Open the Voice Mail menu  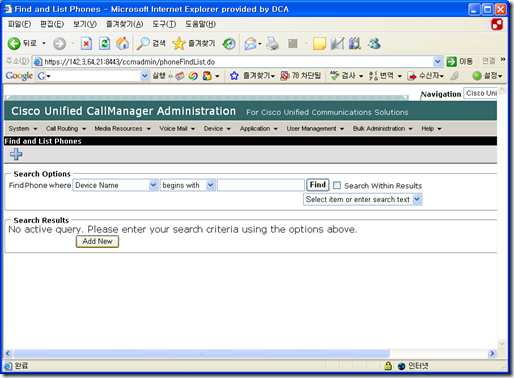click(x=177, y=129)
